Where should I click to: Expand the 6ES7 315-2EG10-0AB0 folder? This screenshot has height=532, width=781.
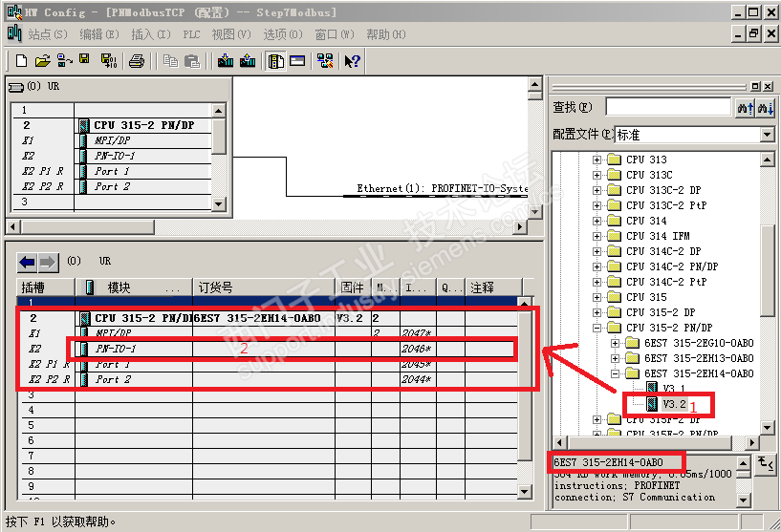pyautogui.click(x=615, y=344)
